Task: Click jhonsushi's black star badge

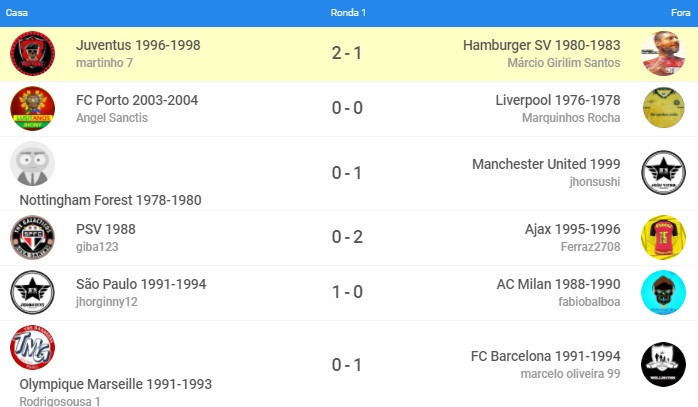Action: [663, 172]
